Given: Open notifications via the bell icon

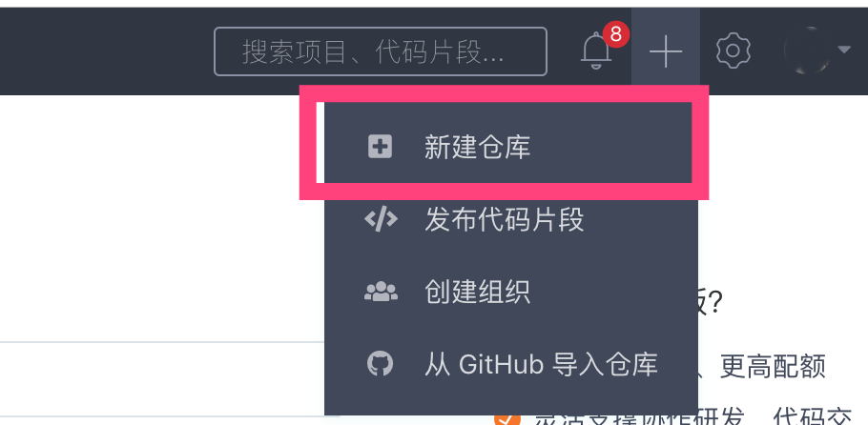Looking at the screenshot, I should 595,51.
